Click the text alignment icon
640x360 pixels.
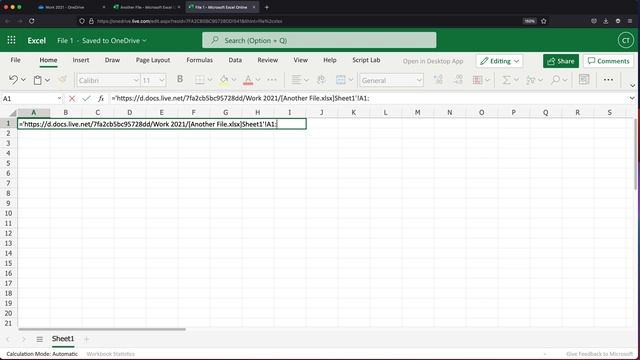pyautogui.click(x=296, y=80)
